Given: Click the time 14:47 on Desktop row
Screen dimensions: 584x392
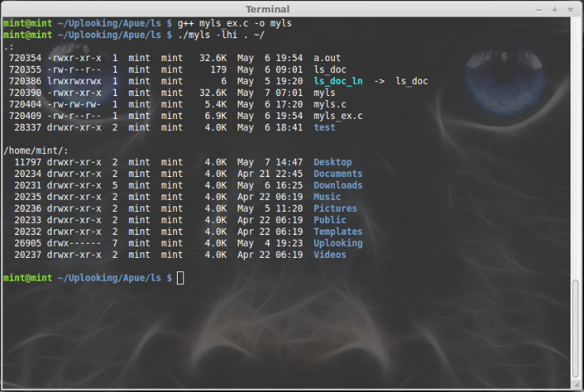Looking at the screenshot, I should (x=289, y=162).
